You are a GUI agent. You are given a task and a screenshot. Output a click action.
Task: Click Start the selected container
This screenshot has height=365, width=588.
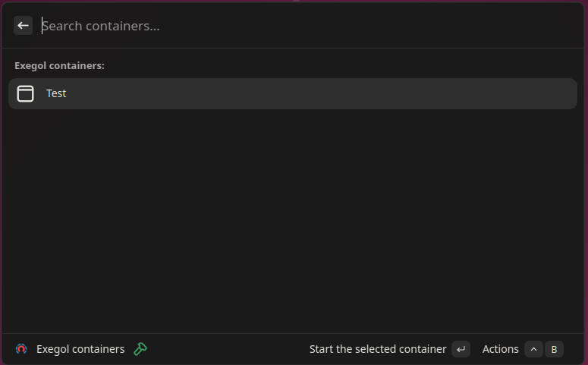click(378, 349)
